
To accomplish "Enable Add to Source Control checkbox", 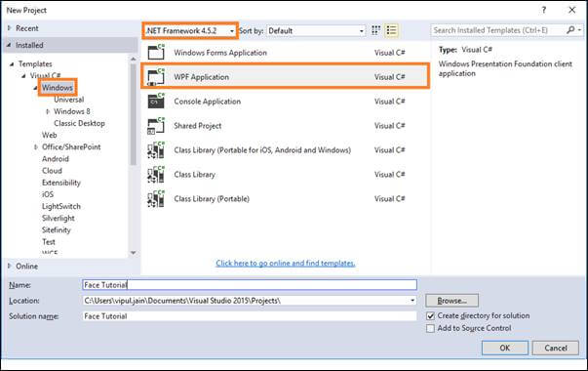I will pos(430,328).
